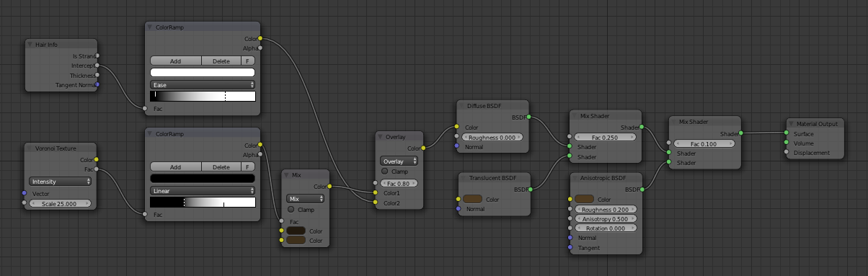Screen dimensions: 868x276
Task: Click the Overlay Color1 input socket
Action: click(x=375, y=193)
